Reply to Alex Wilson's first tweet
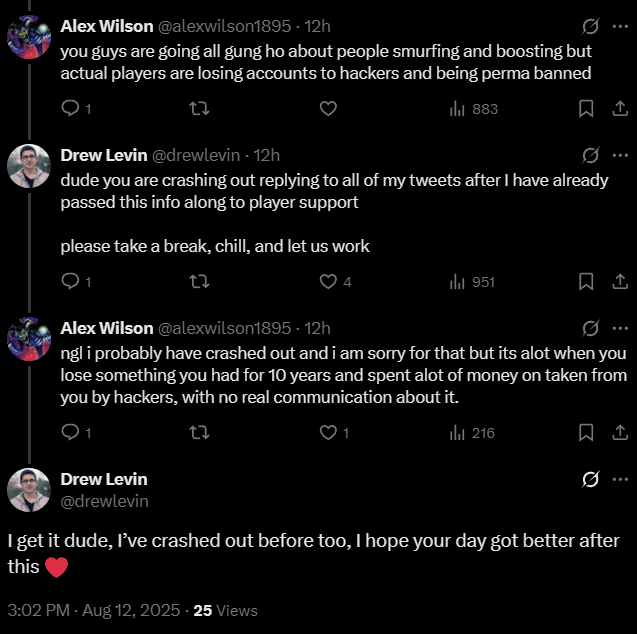This screenshot has height=634, width=637. click(70, 109)
